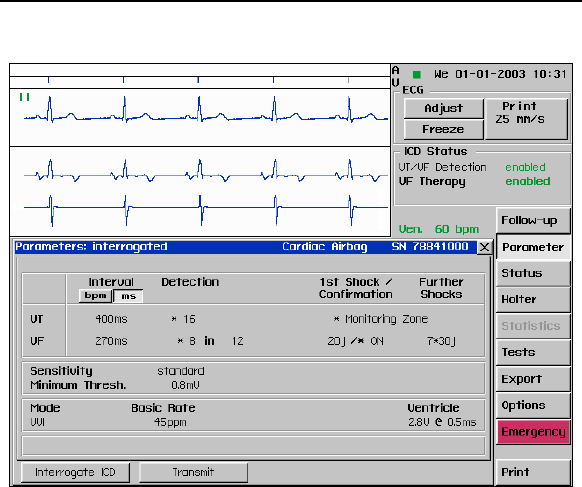Open the Tests section

[x=533, y=352]
